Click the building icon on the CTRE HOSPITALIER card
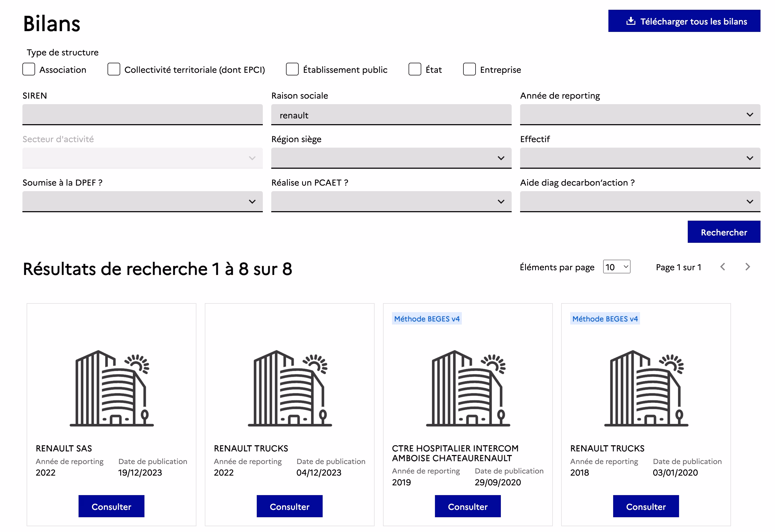The height and width of the screenshot is (532, 775). (468, 389)
